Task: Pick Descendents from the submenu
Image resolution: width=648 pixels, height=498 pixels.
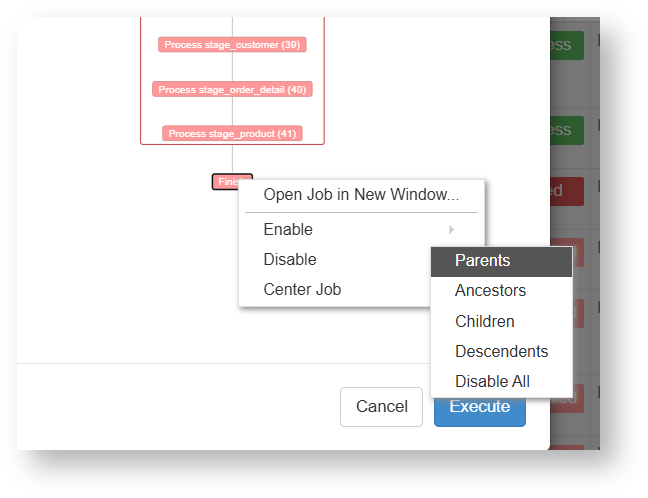Action: 501,352
